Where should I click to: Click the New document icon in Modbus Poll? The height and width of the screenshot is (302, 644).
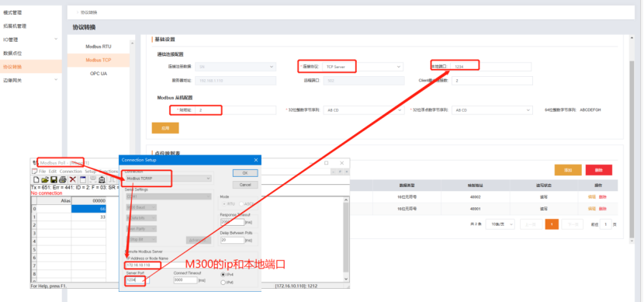pos(36,179)
